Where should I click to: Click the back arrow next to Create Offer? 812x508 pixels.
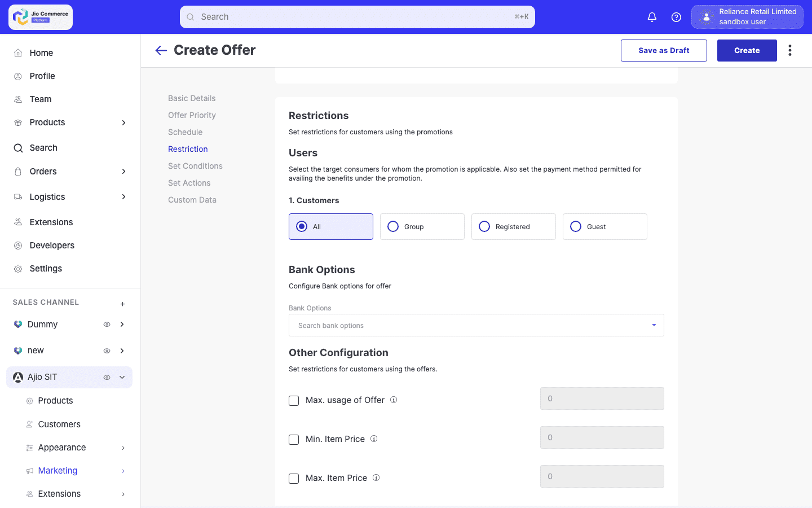pos(161,50)
